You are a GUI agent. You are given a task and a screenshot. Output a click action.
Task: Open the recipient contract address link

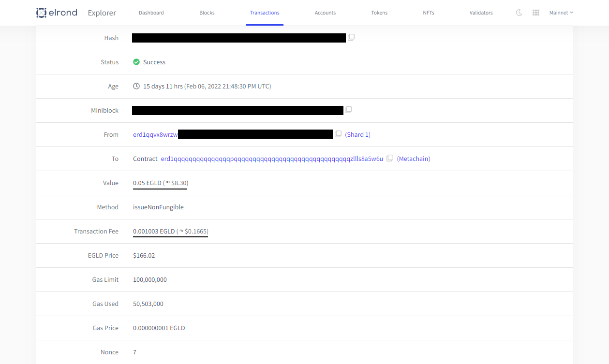(272, 159)
